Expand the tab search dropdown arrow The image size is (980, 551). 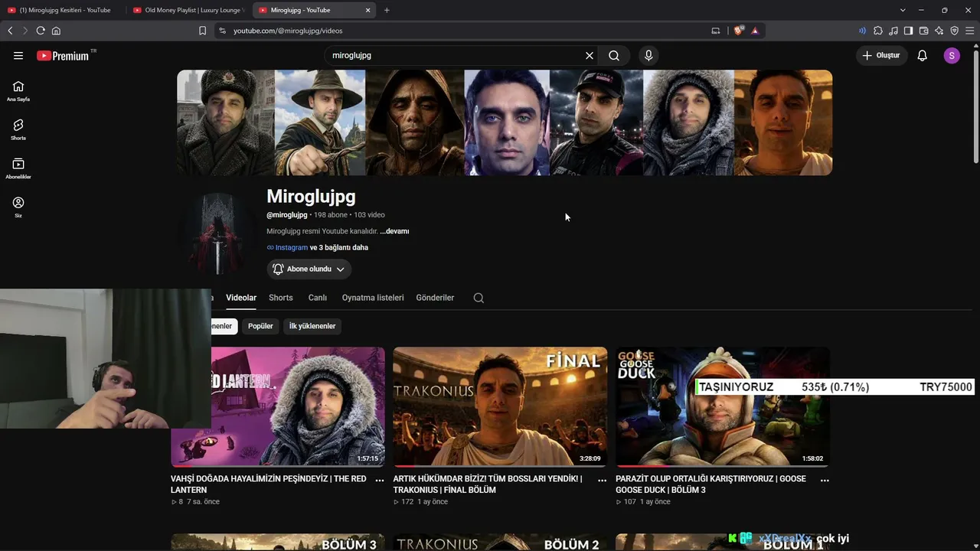(903, 10)
